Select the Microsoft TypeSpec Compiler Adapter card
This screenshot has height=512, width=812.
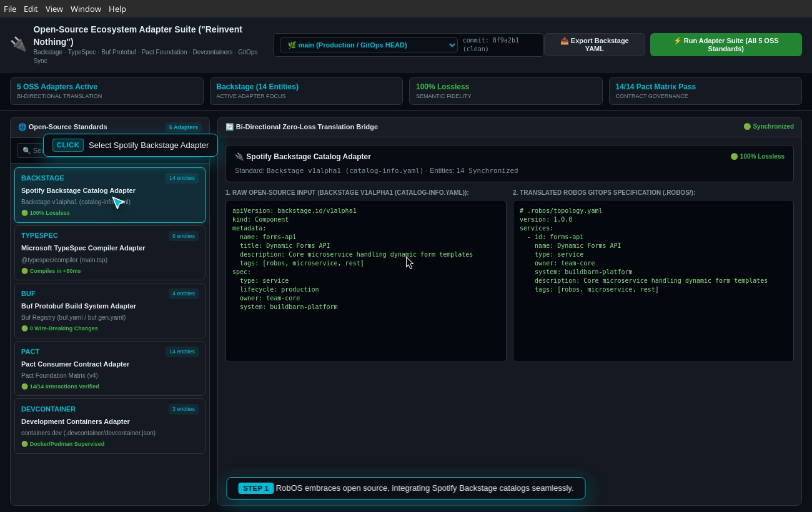pos(110,253)
